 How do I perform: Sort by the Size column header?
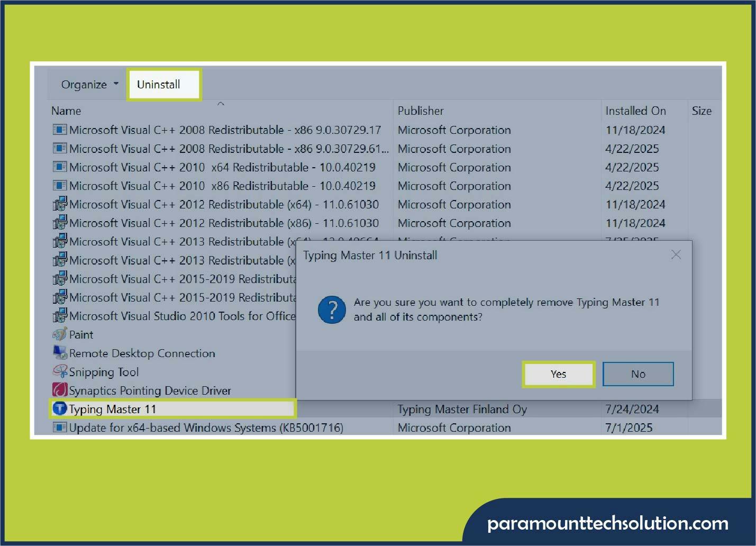(x=702, y=111)
